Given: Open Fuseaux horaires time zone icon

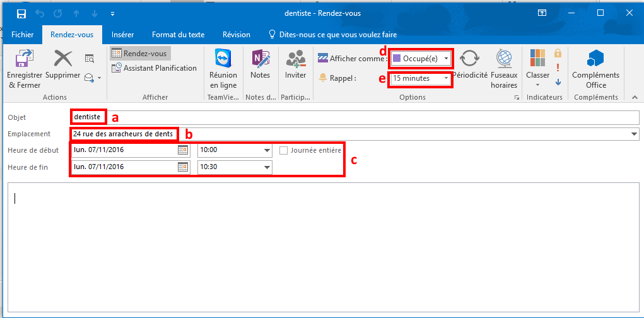Looking at the screenshot, I should coord(504,58).
